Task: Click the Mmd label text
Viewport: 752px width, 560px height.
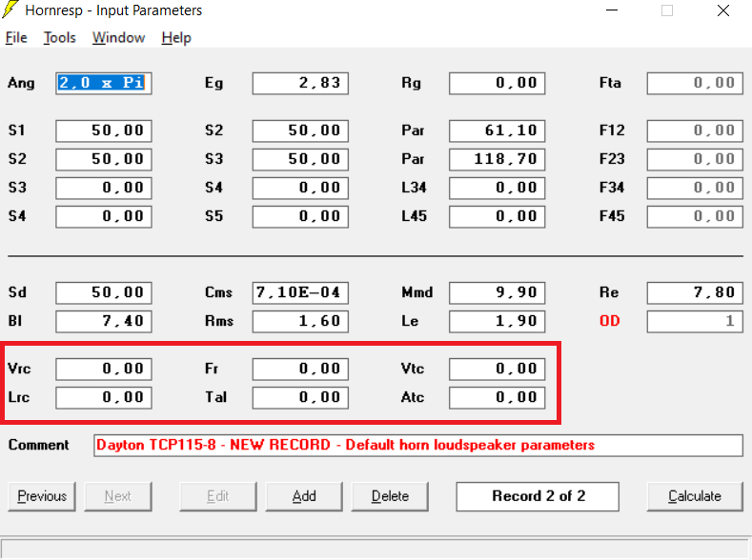Action: (x=417, y=292)
